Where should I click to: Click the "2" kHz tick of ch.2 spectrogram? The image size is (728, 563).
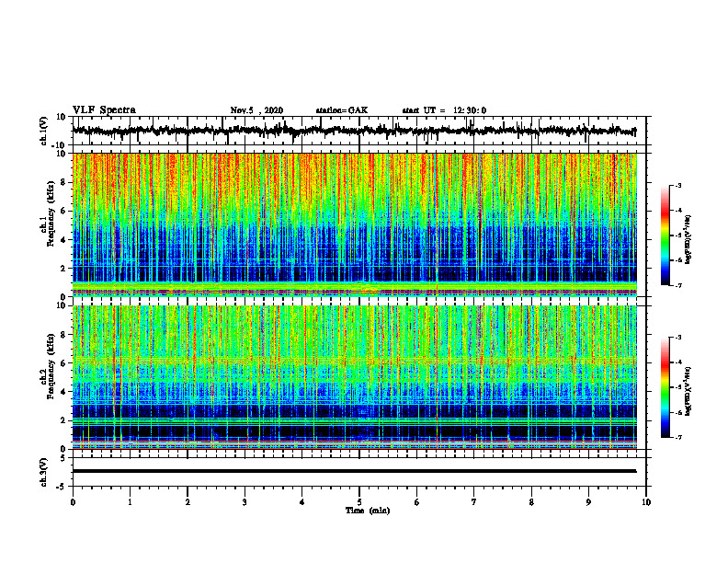63,420
